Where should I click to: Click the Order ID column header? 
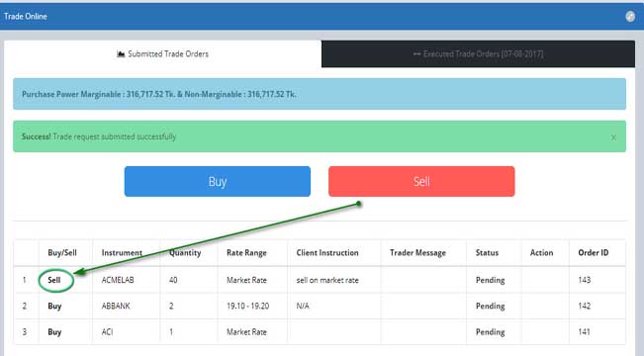pos(594,252)
